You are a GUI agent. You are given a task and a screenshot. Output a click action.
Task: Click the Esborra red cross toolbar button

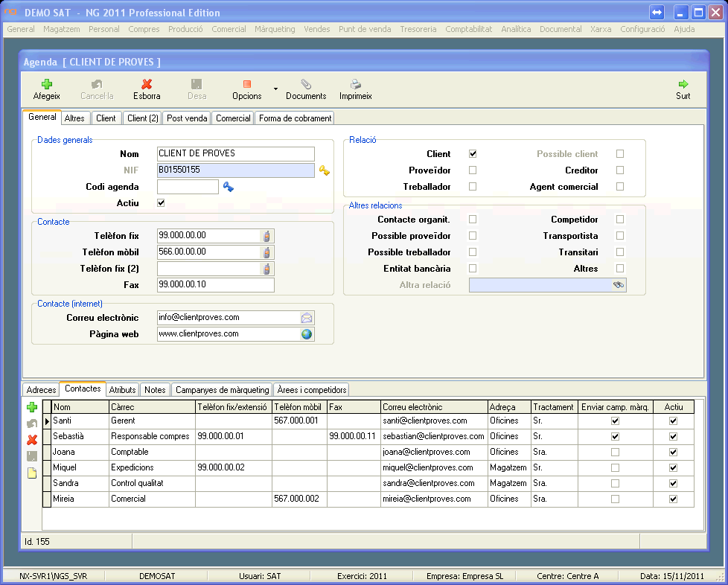[x=147, y=89]
